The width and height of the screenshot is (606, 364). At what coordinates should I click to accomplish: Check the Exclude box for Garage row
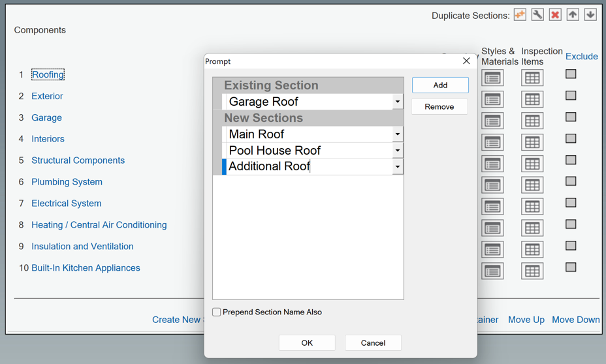(x=571, y=117)
